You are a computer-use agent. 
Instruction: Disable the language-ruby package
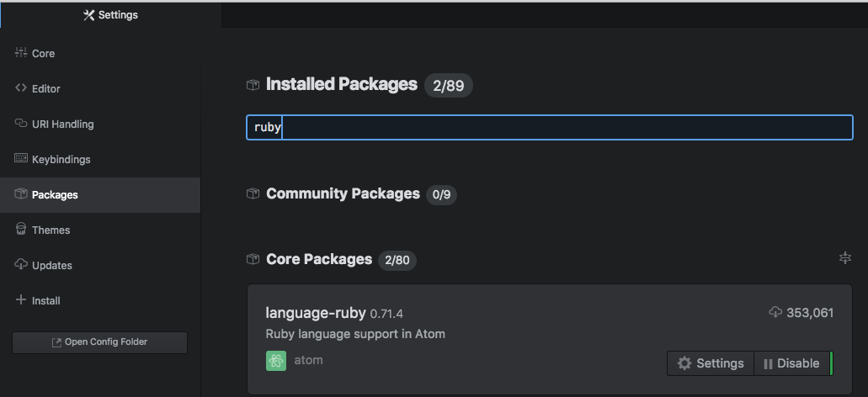(791, 363)
